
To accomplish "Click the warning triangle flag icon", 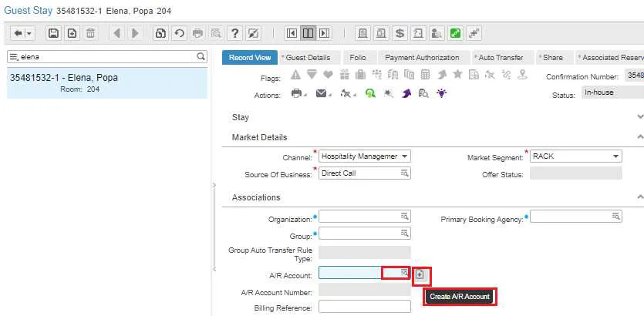I will point(295,75).
